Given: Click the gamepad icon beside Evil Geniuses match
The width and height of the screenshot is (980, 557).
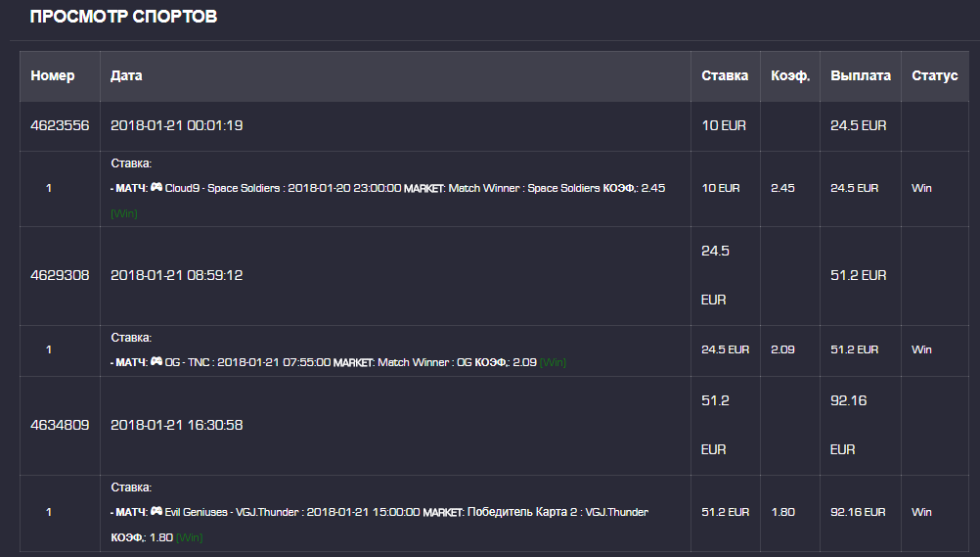Looking at the screenshot, I should [156, 511].
